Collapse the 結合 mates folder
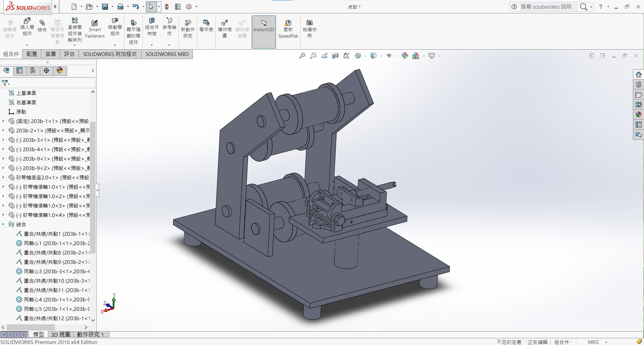The height and width of the screenshot is (345, 644). pos(3,224)
